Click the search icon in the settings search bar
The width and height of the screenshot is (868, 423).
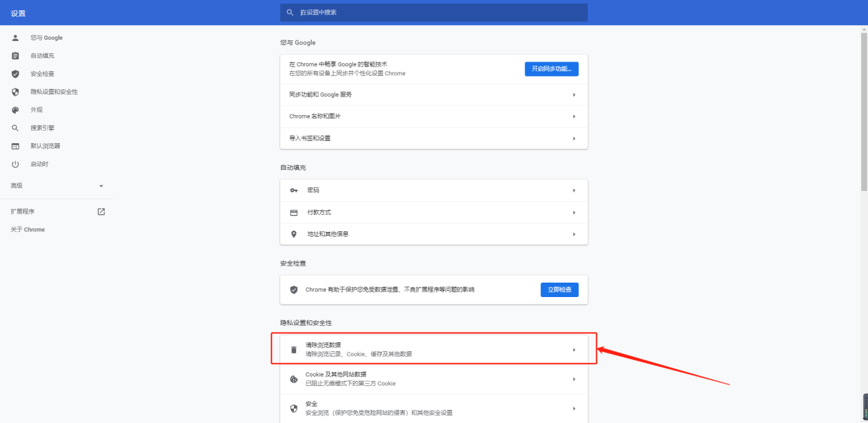(x=290, y=12)
